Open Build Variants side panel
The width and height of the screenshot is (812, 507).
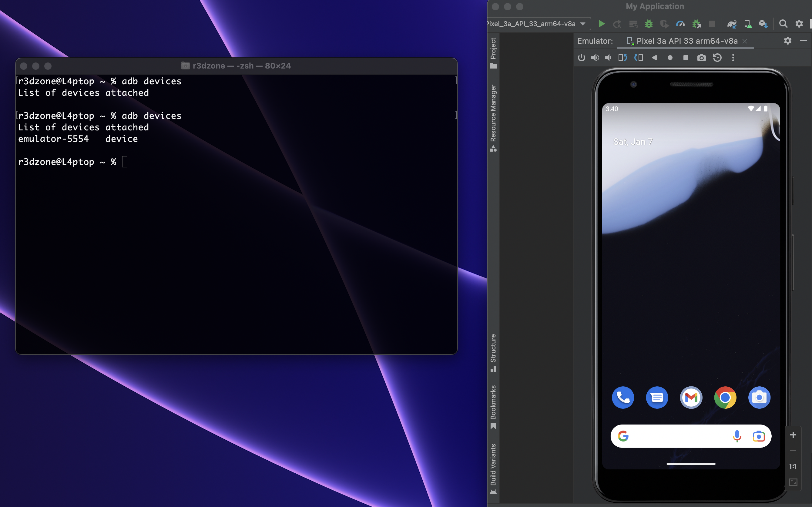pos(493,468)
